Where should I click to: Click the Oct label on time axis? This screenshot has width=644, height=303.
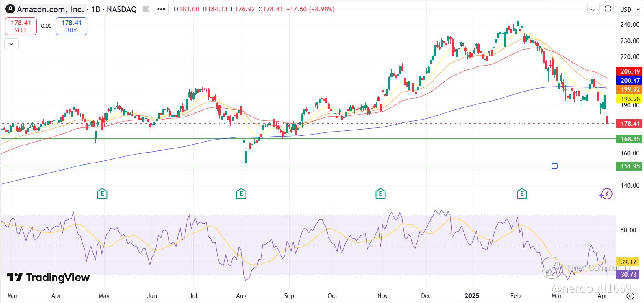[333, 296]
